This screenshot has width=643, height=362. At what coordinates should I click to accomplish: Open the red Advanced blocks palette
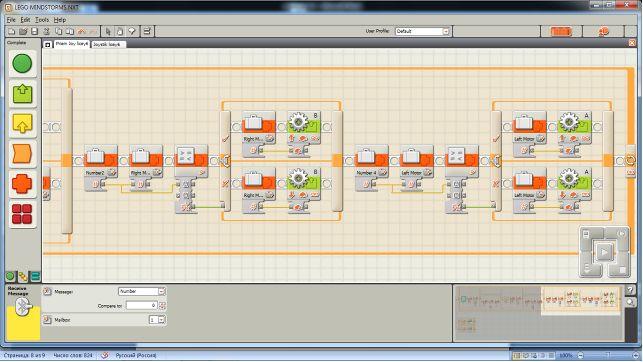22,214
